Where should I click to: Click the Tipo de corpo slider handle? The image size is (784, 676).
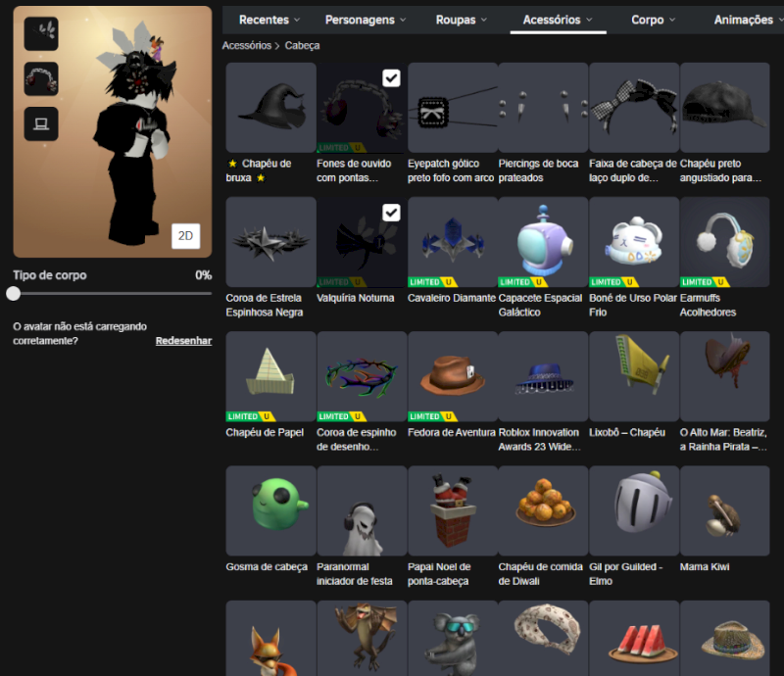click(14, 293)
